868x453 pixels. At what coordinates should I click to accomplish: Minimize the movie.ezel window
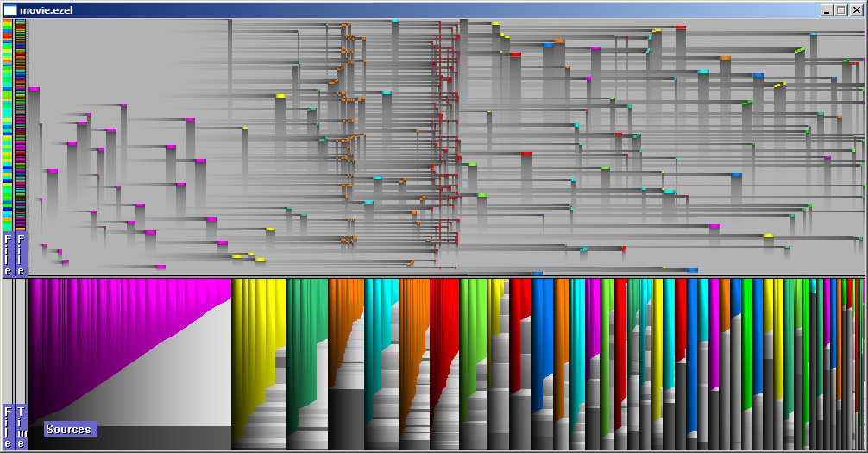827,9
